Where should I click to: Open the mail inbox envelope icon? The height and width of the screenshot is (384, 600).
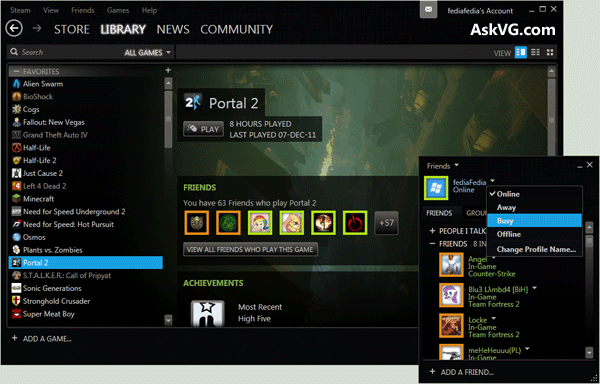(429, 10)
